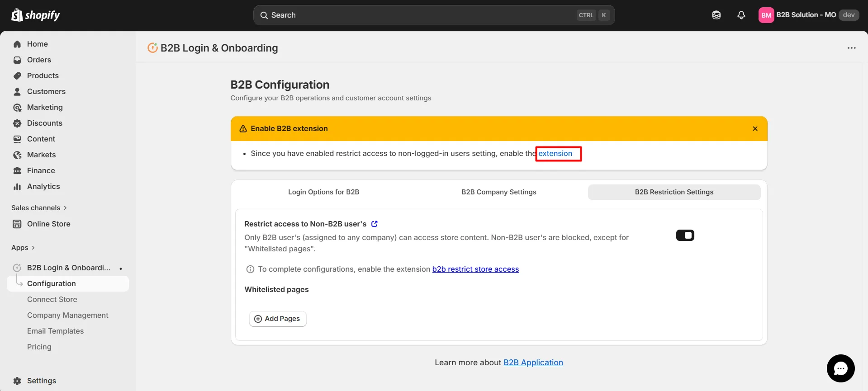The width and height of the screenshot is (868, 391).
Task: Open external link icon beside Restrict access heading
Action: pos(375,224)
